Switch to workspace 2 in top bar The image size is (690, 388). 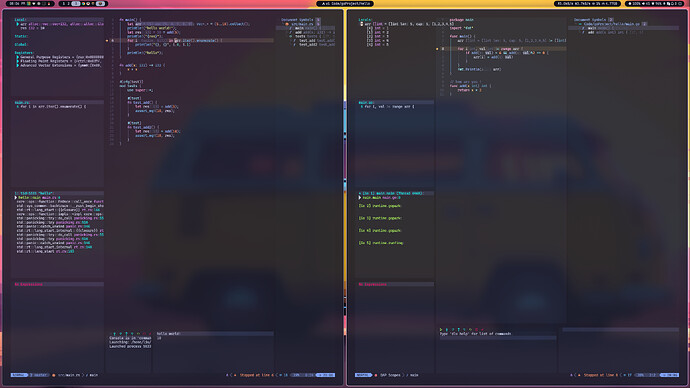pos(68,4)
